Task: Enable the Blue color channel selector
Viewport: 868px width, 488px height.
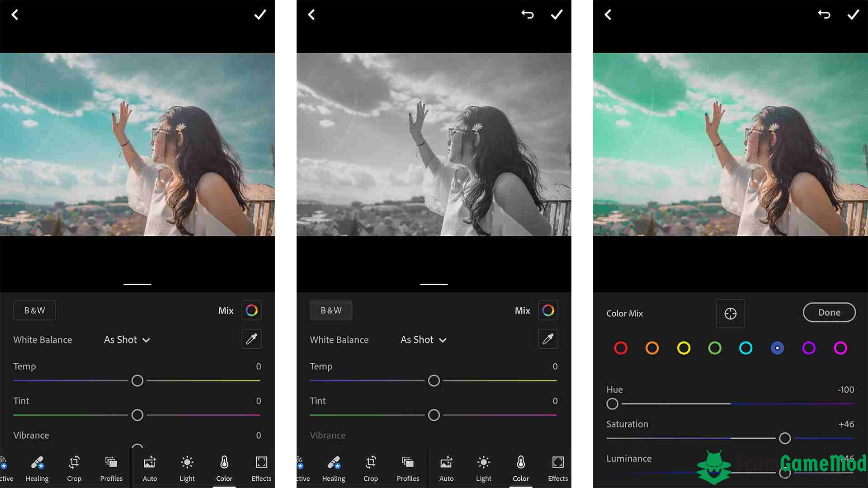Action: 777,348
